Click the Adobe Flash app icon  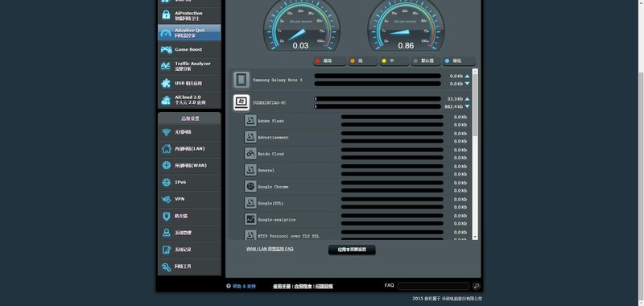[x=250, y=121]
